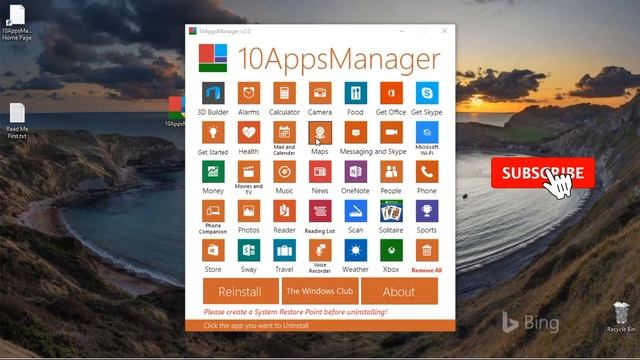Select the Microsoft Wi-Fi icon
The width and height of the screenshot is (640, 360).
pos(427,132)
